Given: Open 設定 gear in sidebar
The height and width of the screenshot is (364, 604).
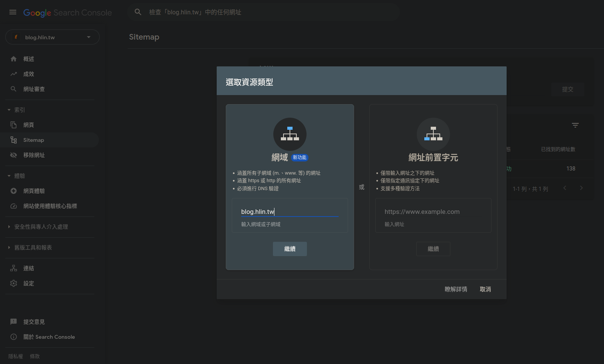Looking at the screenshot, I should tap(14, 283).
